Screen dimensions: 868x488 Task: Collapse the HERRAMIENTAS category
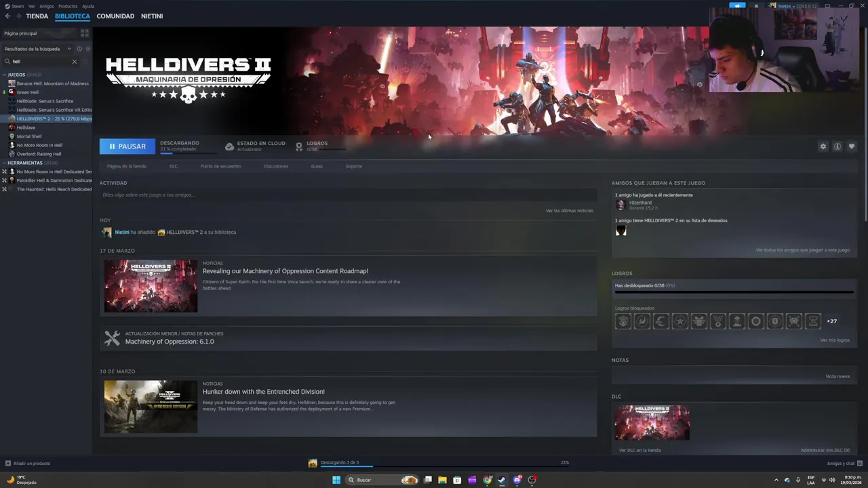click(x=5, y=163)
